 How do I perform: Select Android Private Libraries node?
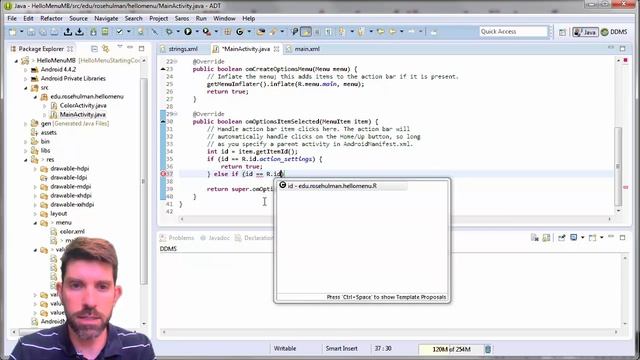(x=68, y=78)
